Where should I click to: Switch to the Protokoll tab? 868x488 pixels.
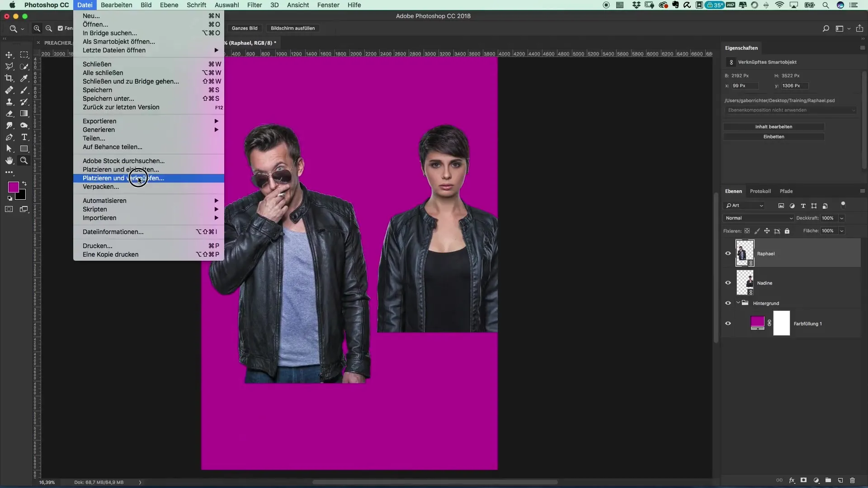[x=760, y=191]
